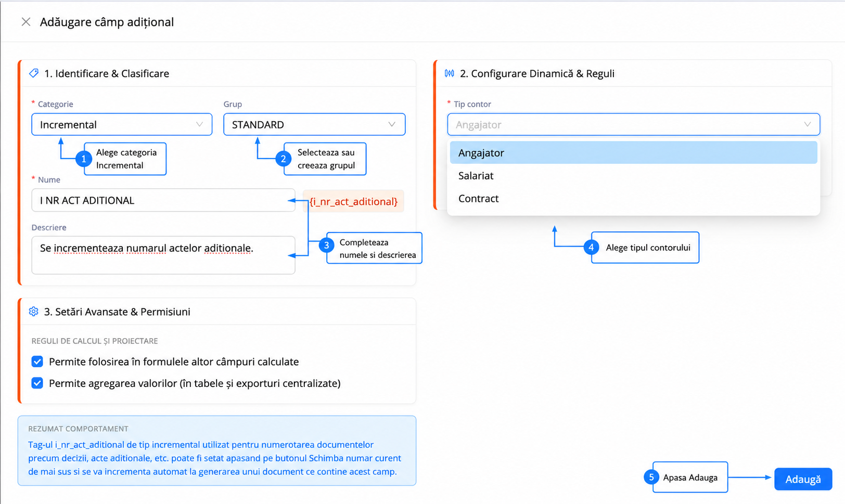Image resolution: width=845 pixels, height=504 pixels.
Task: Toggle Permite agregarea valorilor checkbox
Action: [x=37, y=383]
